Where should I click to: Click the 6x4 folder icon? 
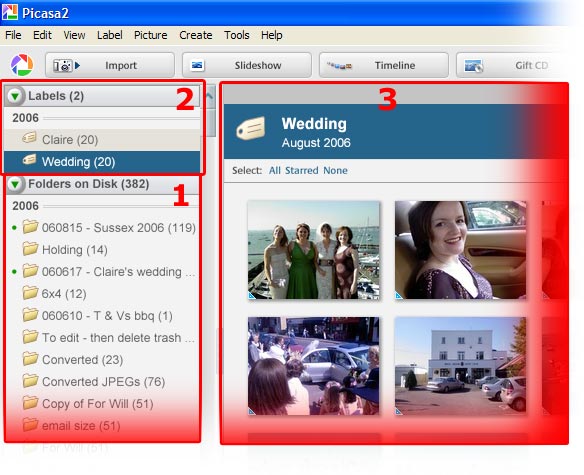[30, 292]
